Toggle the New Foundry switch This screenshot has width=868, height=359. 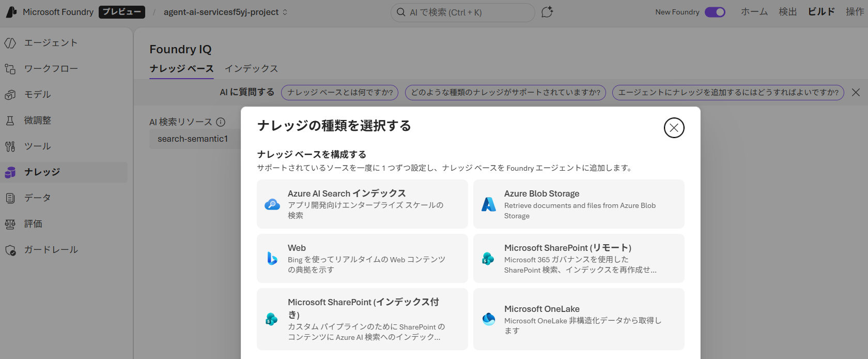coord(715,12)
